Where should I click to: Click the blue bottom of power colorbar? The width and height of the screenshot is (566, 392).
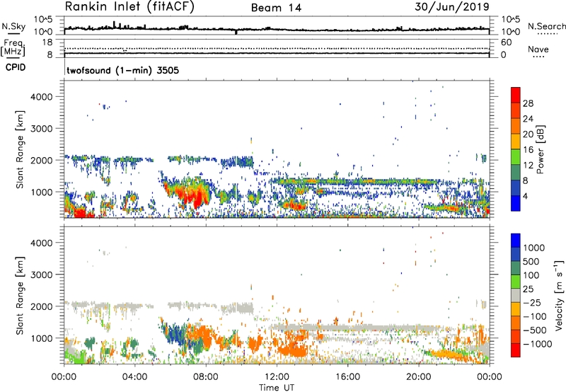(516, 203)
